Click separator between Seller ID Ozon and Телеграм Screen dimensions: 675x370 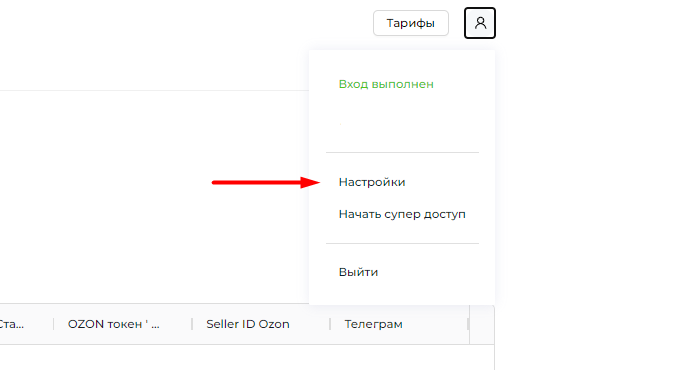[x=330, y=324]
